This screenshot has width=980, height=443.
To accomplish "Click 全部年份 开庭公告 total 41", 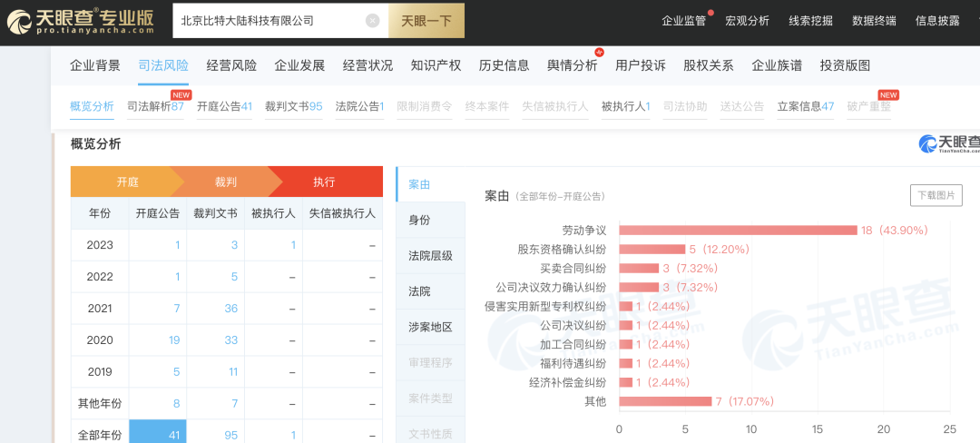I will [x=158, y=431].
